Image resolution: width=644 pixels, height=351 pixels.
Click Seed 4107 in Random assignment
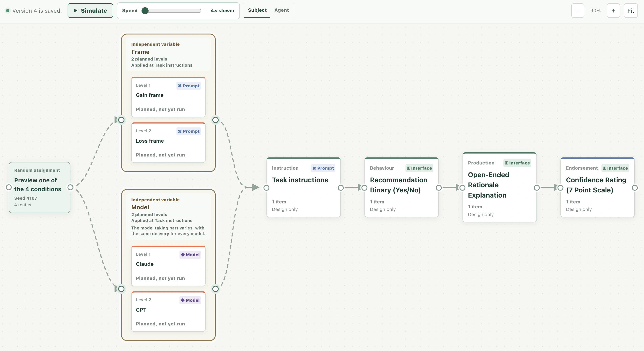coord(26,198)
